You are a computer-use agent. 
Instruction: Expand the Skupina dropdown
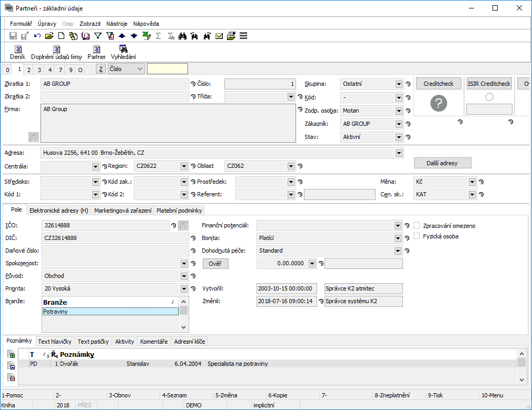coord(399,84)
